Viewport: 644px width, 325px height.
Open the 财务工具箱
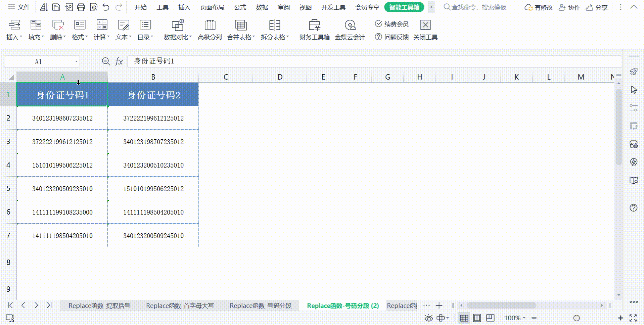[x=314, y=30]
